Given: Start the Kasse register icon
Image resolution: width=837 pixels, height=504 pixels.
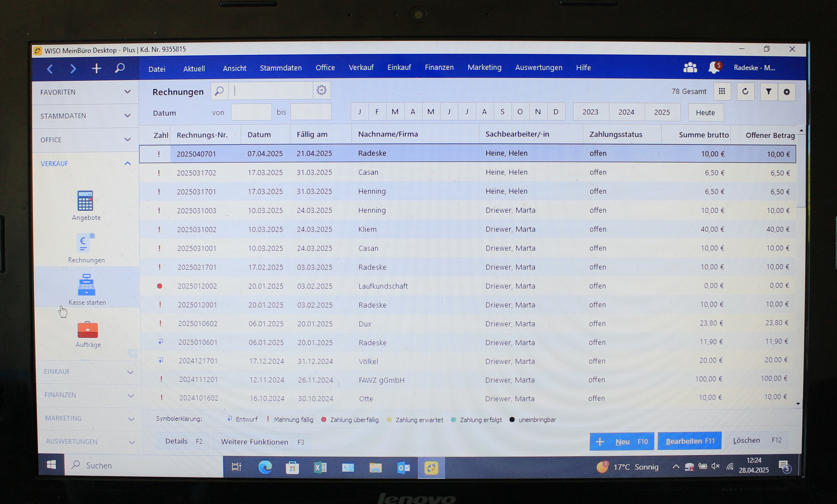Looking at the screenshot, I should point(86,285).
